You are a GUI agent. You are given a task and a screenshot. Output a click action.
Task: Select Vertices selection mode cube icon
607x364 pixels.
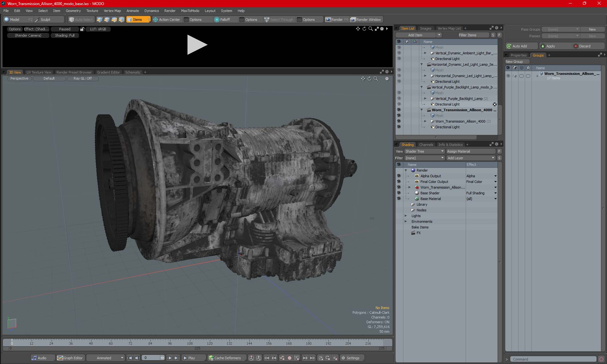pos(100,20)
